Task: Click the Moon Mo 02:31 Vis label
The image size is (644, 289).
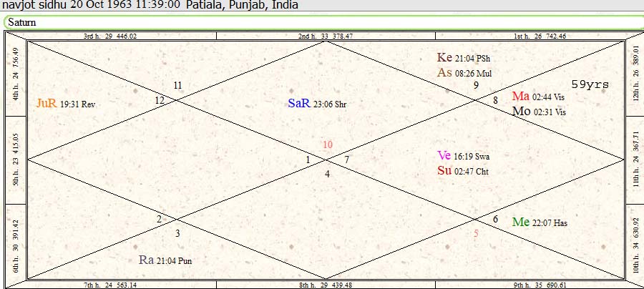Action: pyautogui.click(x=539, y=112)
